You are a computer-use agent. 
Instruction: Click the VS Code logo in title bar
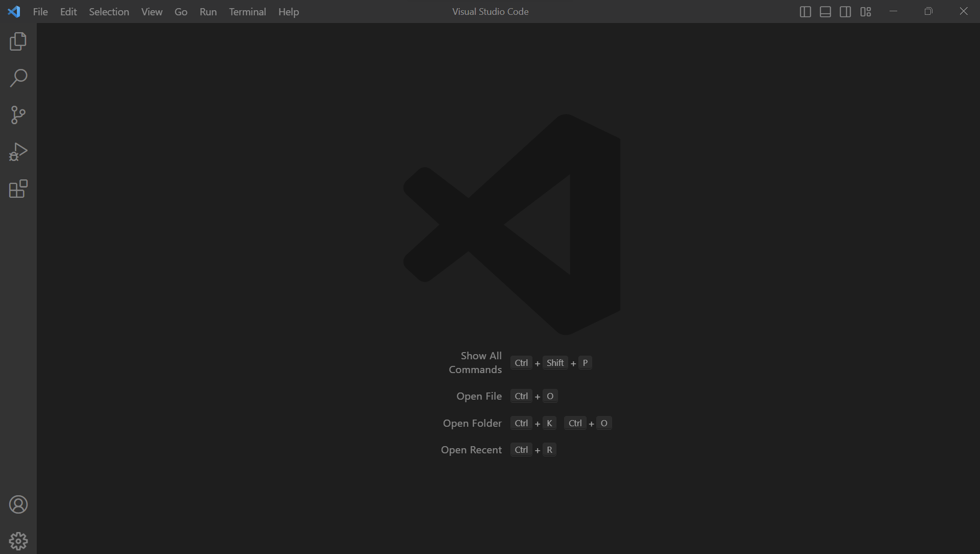[x=14, y=11]
